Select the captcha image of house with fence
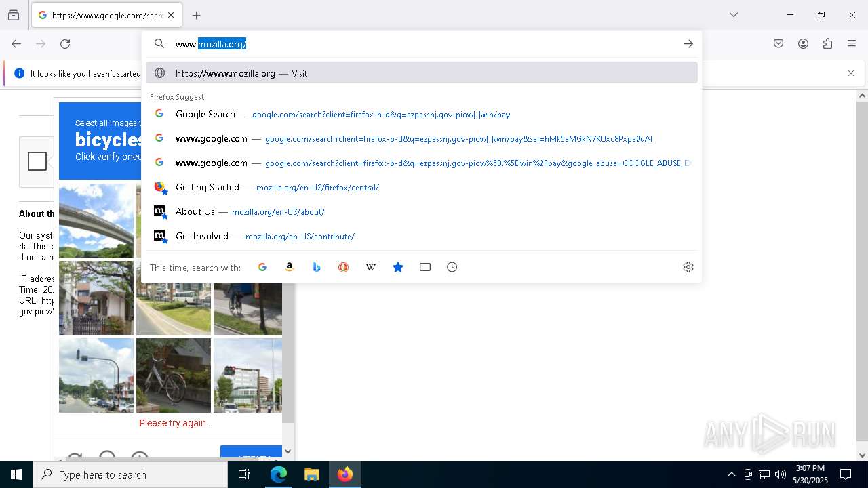This screenshot has height=488, width=868. tap(96, 298)
